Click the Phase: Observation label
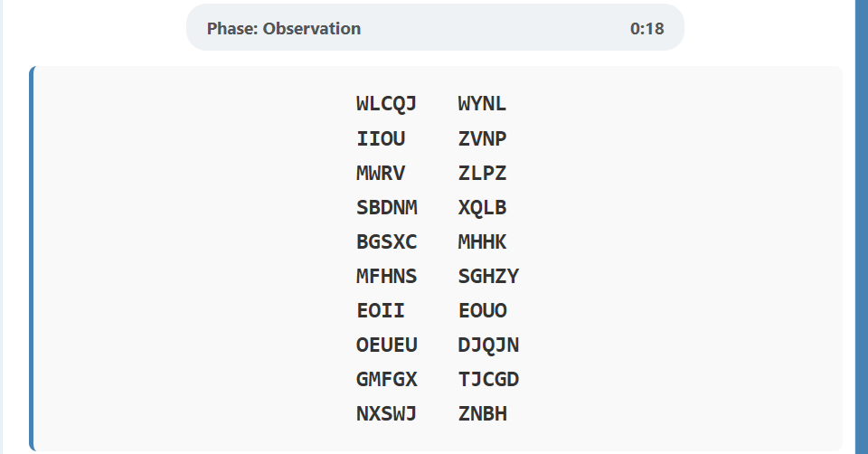Viewport: 868px width, 454px height. pyautogui.click(x=283, y=28)
